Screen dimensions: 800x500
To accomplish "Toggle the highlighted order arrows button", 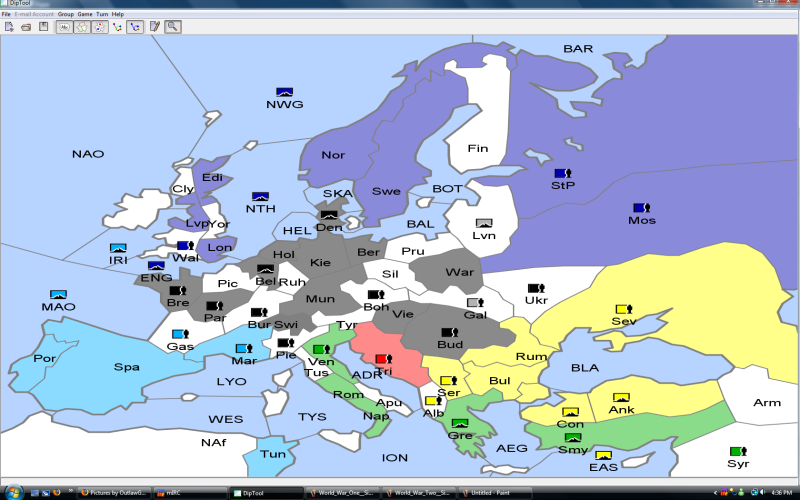I will [134, 26].
